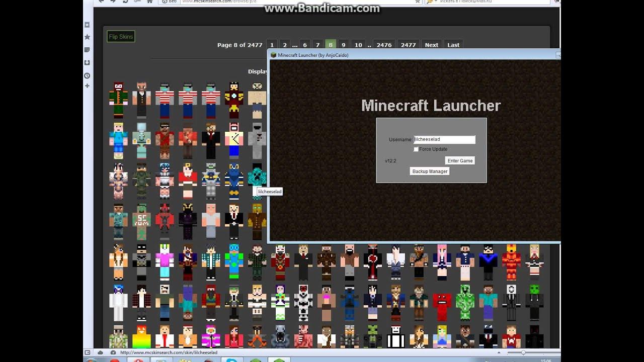Image resolution: width=644 pixels, height=362 pixels.
Task: Select the green skin with SC on shirt
Action: tap(141, 222)
